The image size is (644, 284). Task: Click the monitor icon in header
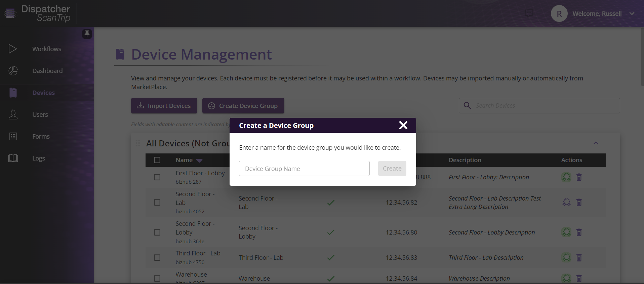pyautogui.click(x=529, y=13)
